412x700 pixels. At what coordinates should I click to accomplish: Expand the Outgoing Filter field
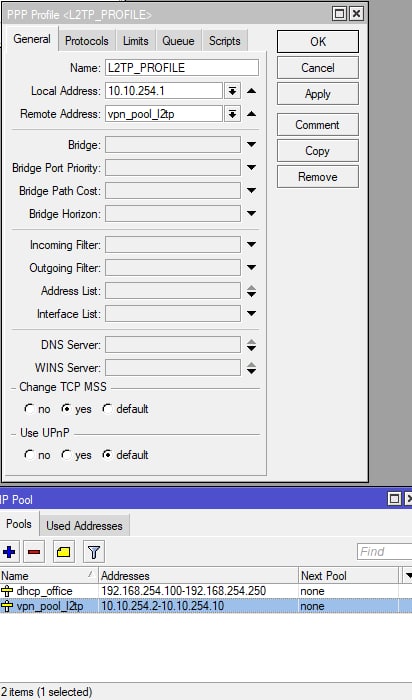pos(251,267)
